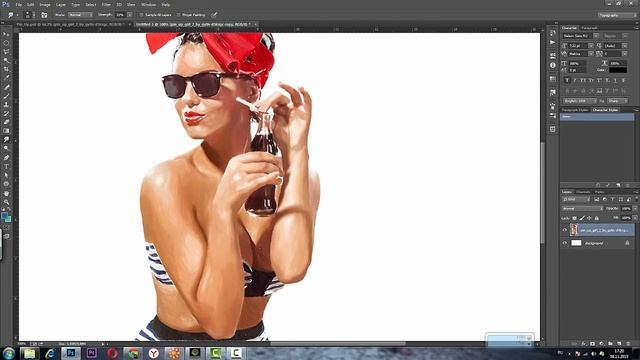
Task: Select the Horizontal Type tool
Action: pos(6,167)
